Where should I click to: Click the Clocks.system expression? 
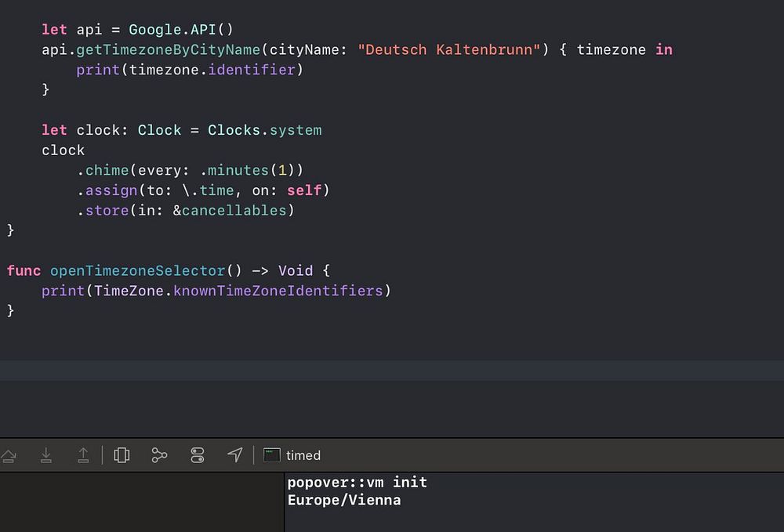pos(264,130)
